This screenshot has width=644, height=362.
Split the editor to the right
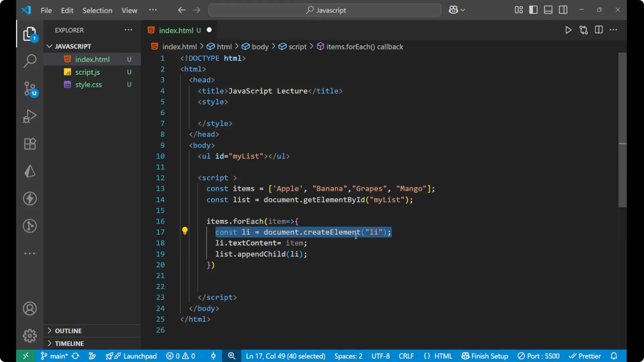[x=599, y=30]
